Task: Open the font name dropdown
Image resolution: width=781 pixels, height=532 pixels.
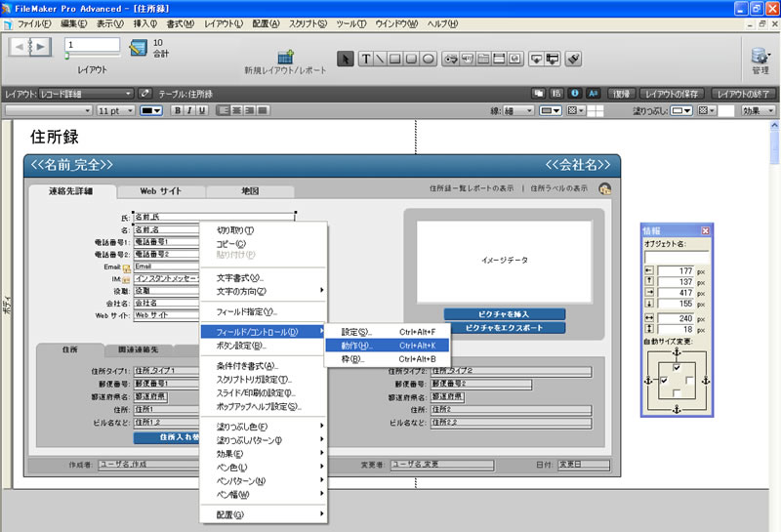Action: click(48, 110)
